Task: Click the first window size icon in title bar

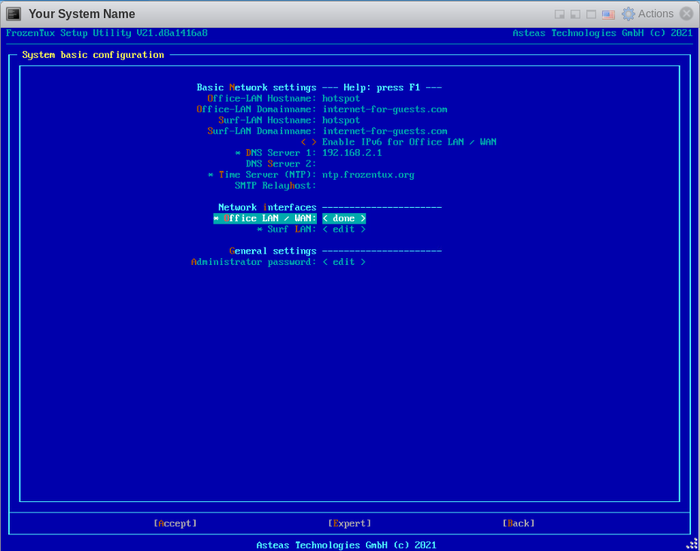Action: coord(559,15)
